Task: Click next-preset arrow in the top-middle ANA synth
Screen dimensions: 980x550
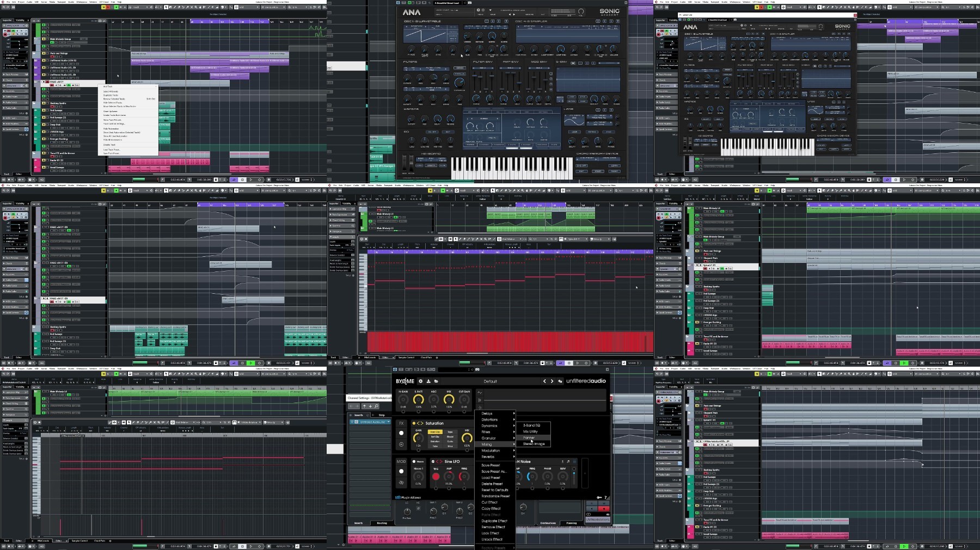Action: click(x=513, y=15)
